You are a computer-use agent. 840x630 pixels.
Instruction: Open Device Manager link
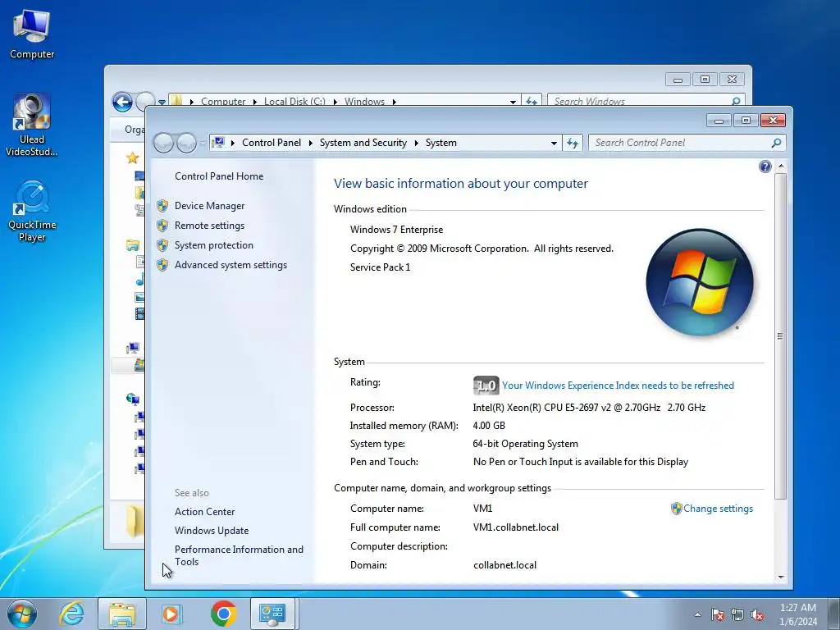coord(209,206)
